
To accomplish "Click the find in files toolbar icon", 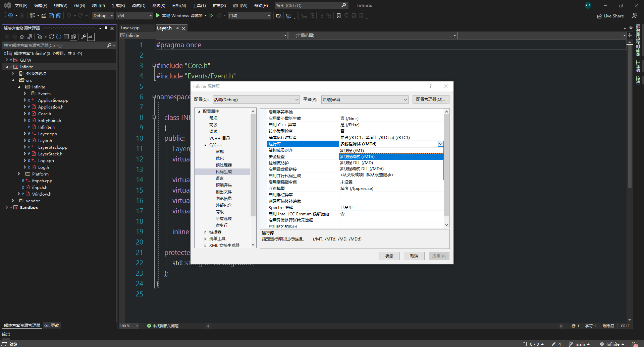I will coord(279,15).
